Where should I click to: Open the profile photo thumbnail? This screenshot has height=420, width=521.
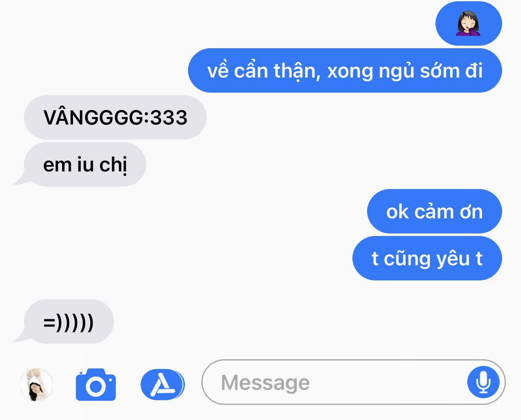point(36,385)
